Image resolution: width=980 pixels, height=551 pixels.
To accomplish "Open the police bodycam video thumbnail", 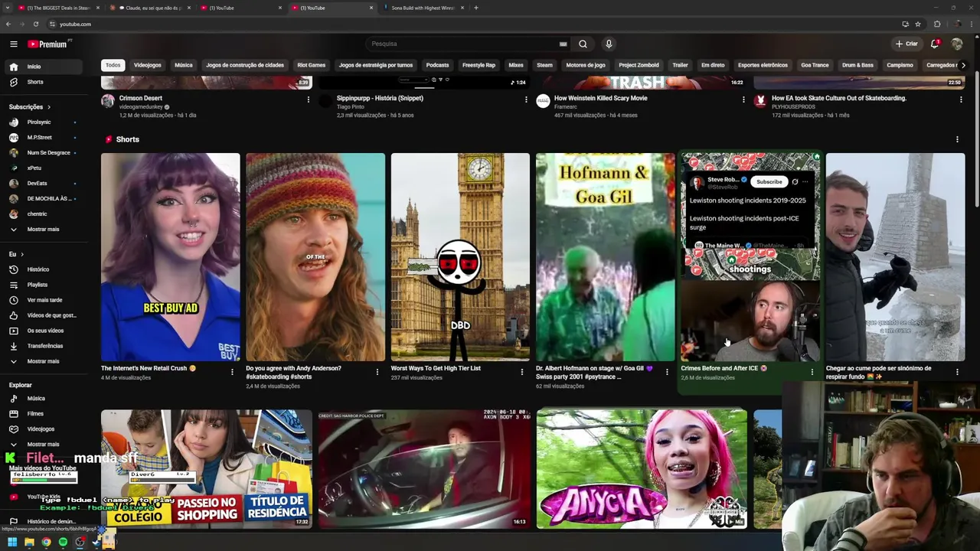I will pos(424,468).
